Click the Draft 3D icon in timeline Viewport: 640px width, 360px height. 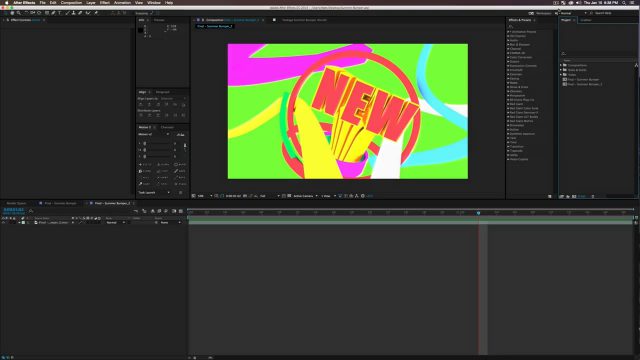[145, 211]
